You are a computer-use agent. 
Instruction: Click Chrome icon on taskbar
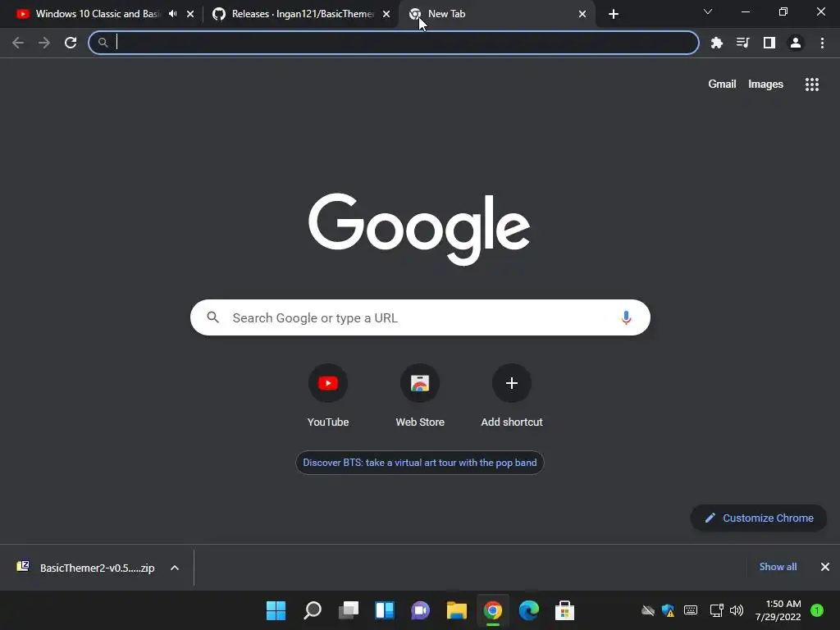coord(493,610)
